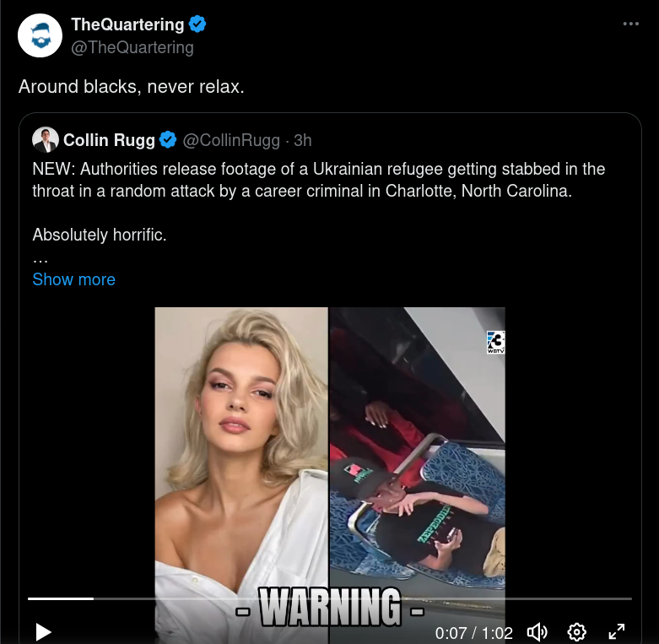Open the three-dot more options menu
Screen dimensions: 659x644
(631, 24)
